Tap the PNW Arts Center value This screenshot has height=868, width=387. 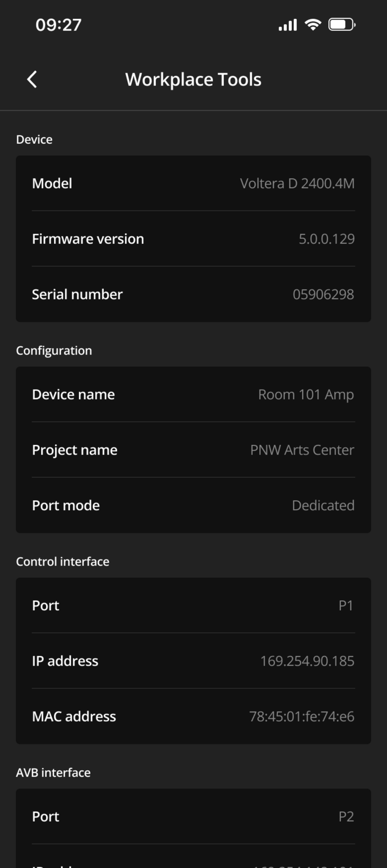(x=302, y=450)
